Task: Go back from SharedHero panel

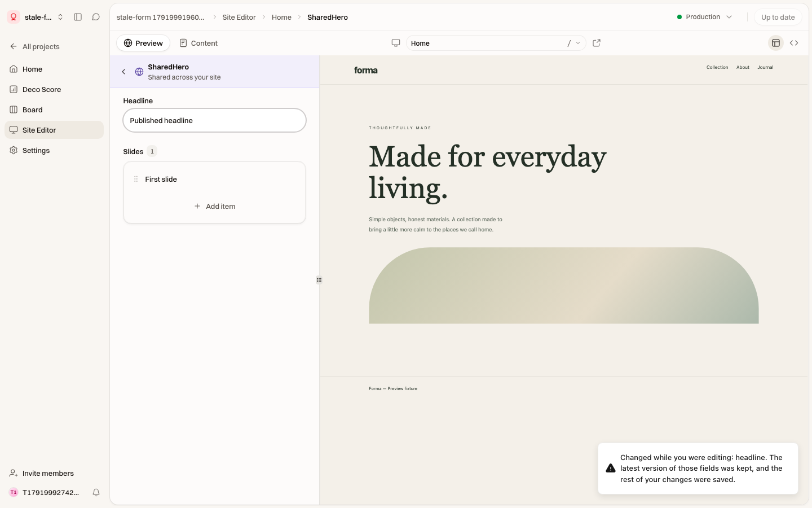Action: point(123,72)
